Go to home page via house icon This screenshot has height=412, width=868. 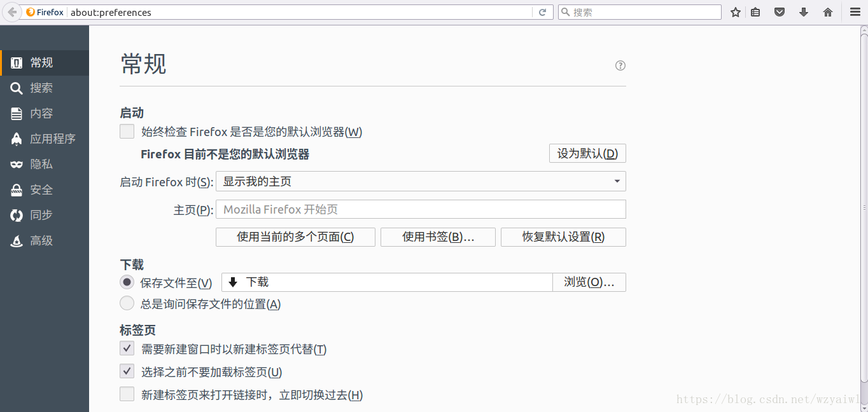pyautogui.click(x=828, y=12)
